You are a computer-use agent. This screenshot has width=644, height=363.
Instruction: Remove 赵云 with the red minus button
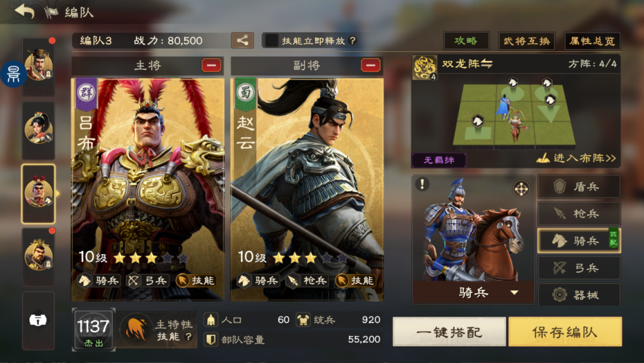(x=370, y=65)
